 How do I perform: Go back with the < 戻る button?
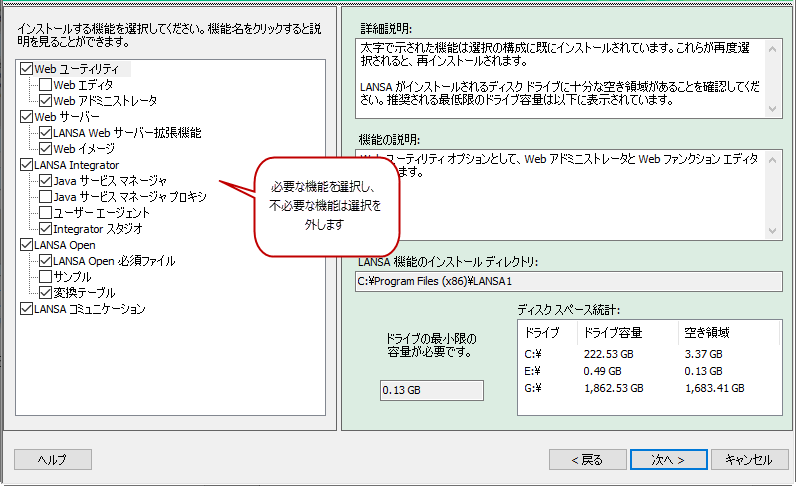click(587, 460)
